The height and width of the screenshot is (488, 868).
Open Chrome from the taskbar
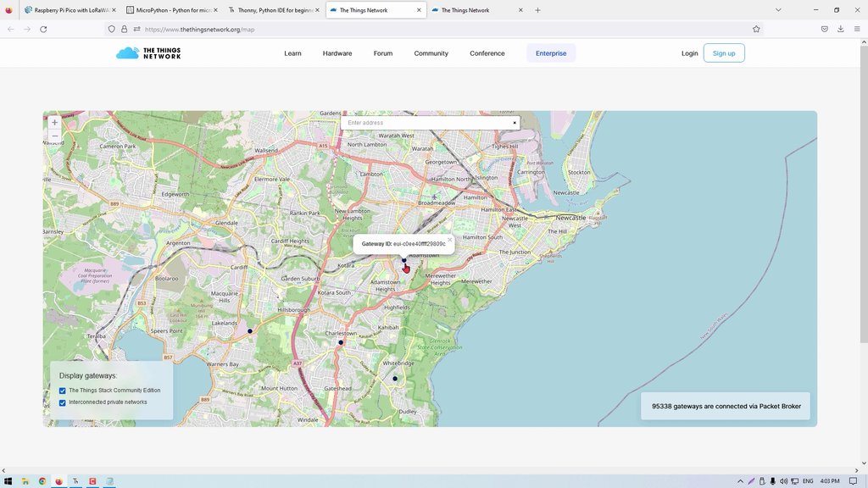coord(42,481)
